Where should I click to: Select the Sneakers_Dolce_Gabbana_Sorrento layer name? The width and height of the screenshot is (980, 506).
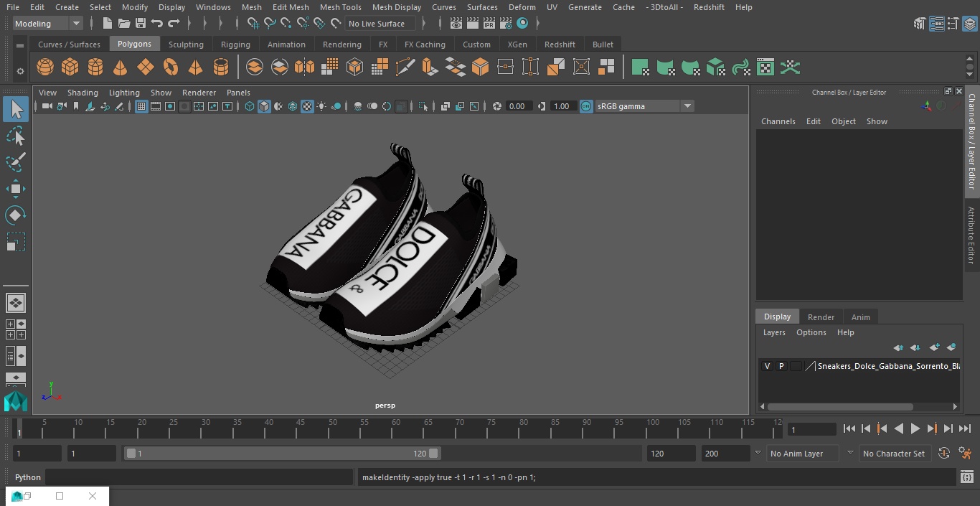pos(888,366)
